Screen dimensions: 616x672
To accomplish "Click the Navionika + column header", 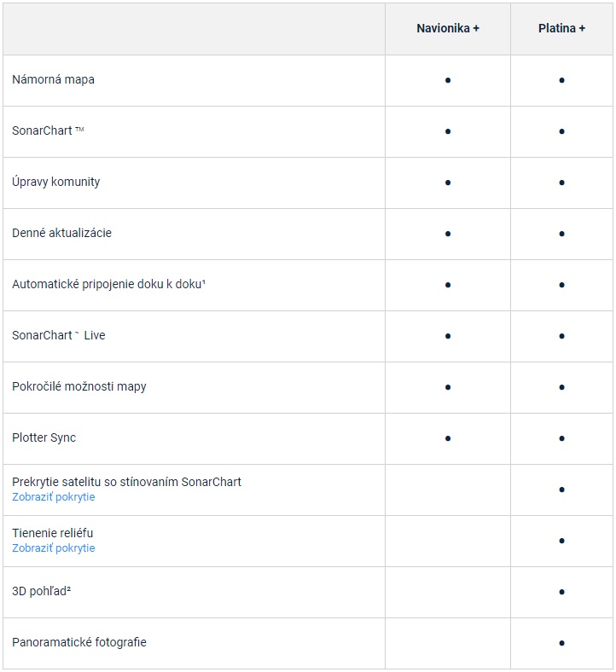I will tap(448, 28).
